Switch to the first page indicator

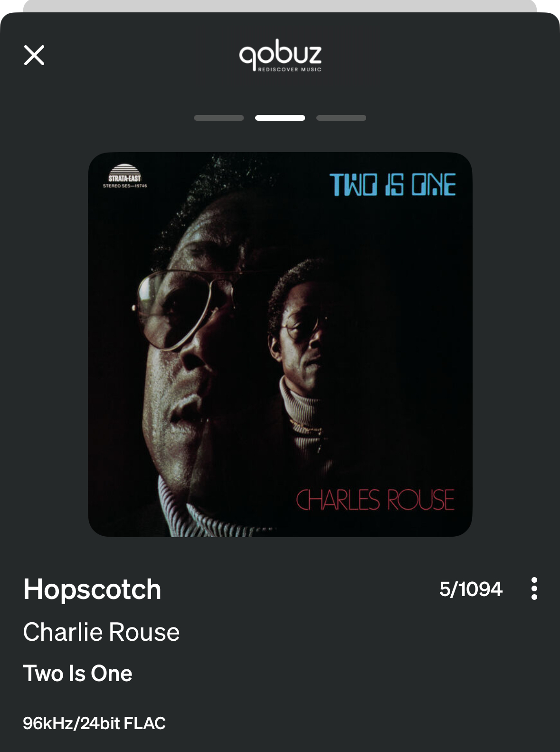218,118
